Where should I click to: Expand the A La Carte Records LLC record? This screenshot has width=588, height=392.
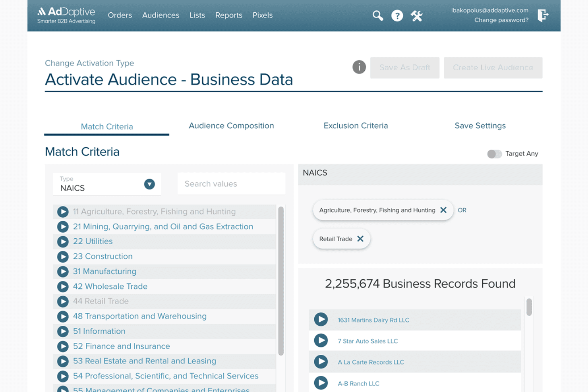click(321, 362)
